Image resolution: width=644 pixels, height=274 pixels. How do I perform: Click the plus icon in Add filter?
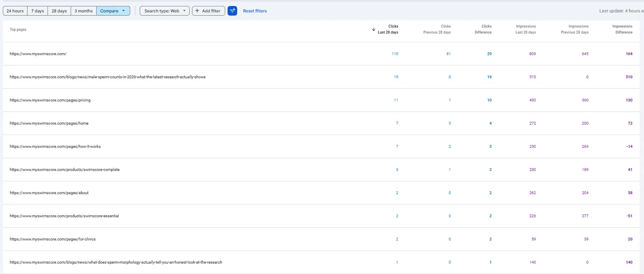197,11
